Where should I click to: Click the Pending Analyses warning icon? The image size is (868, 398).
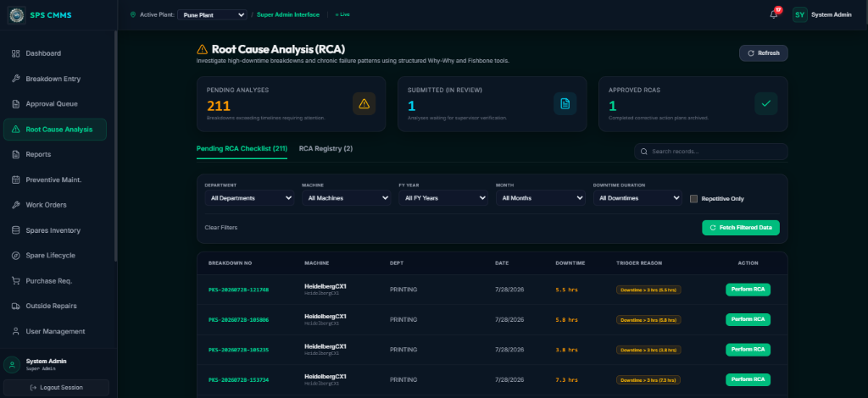pyautogui.click(x=364, y=103)
